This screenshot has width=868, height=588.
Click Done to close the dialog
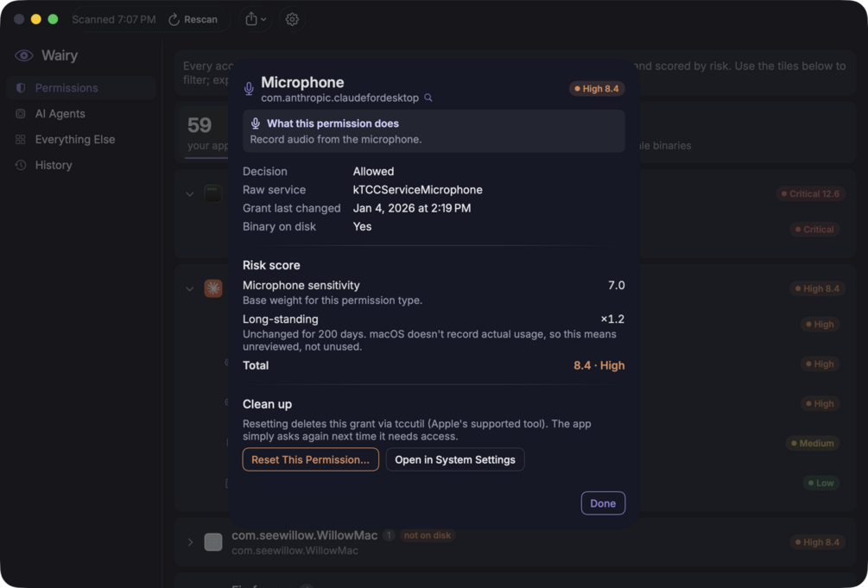coord(603,503)
